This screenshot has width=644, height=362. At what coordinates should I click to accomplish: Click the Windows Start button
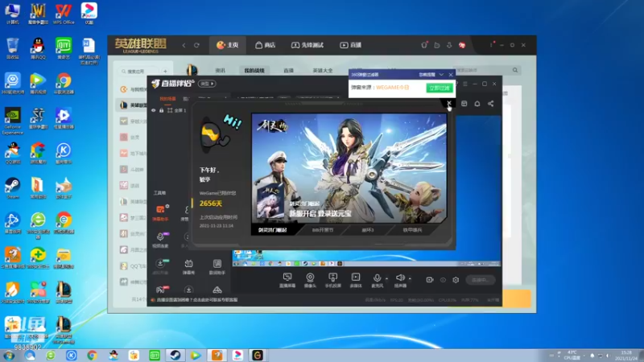(9, 356)
